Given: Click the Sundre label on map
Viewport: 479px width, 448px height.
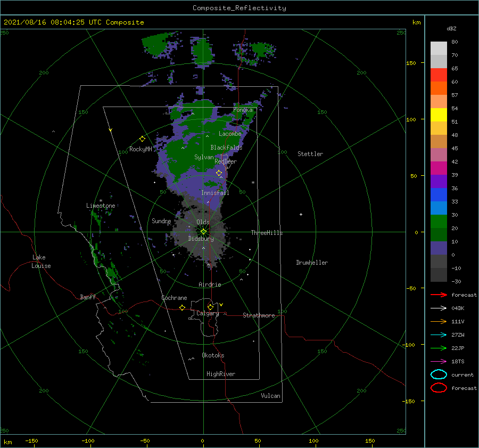Looking at the screenshot, I should point(161,221).
